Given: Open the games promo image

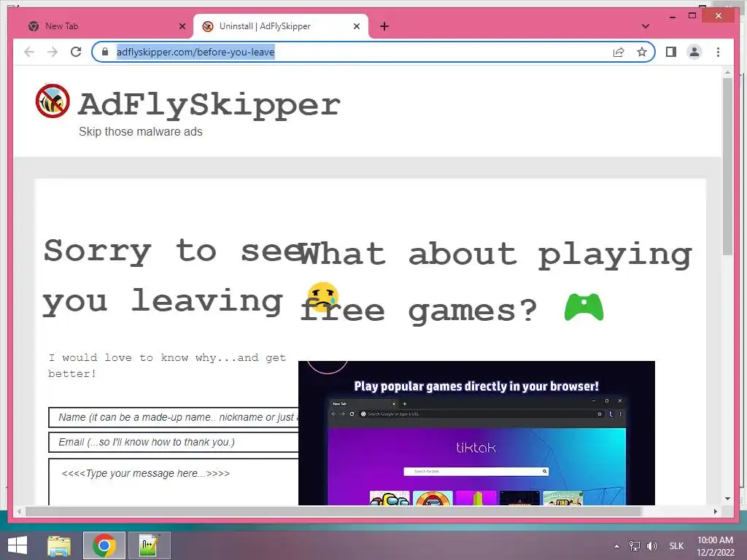Looking at the screenshot, I should click(476, 433).
